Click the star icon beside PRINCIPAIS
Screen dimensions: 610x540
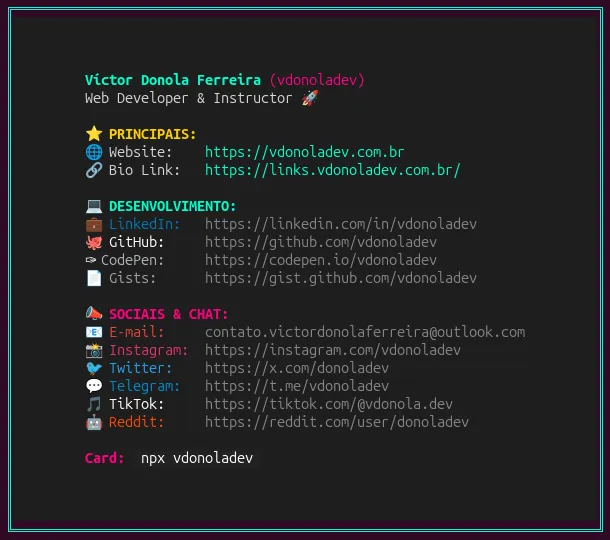point(94,134)
